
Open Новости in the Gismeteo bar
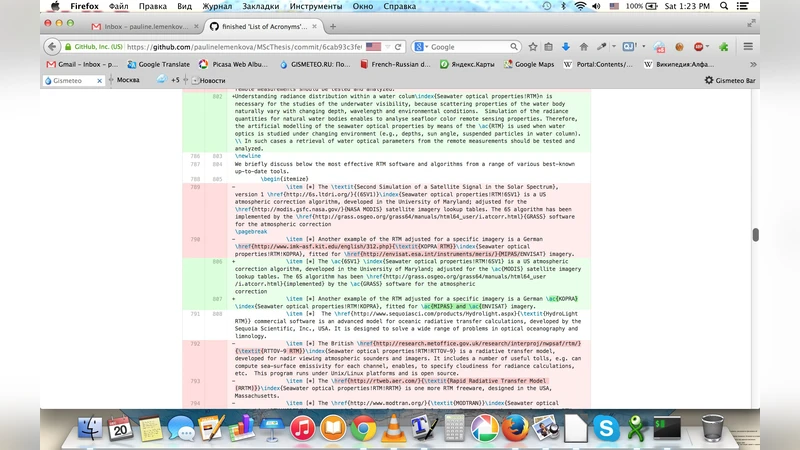209,81
